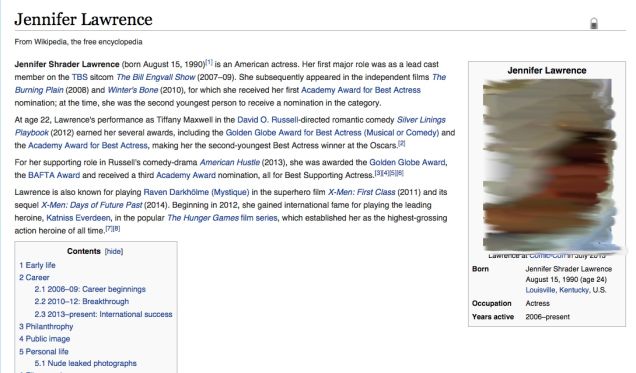Open the Katniss Everdeen link
The image size is (636, 373).
78,218
